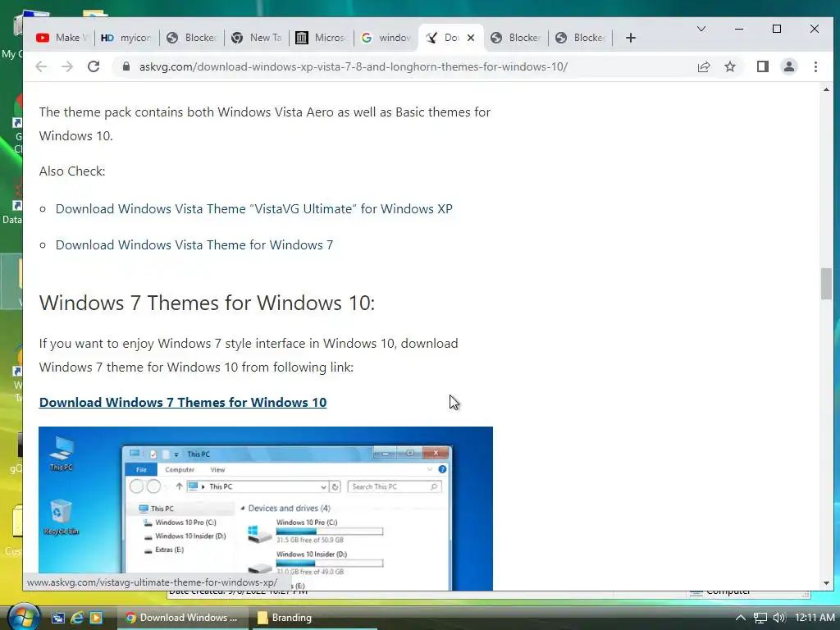Switch to the second Blocked tab
840x630 pixels.
pos(515,38)
